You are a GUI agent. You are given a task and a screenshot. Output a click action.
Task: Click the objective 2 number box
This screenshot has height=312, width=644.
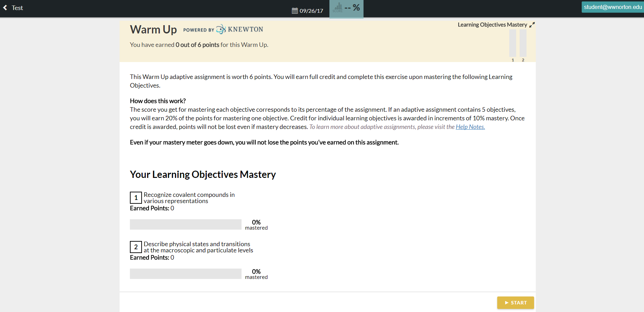[136, 247]
